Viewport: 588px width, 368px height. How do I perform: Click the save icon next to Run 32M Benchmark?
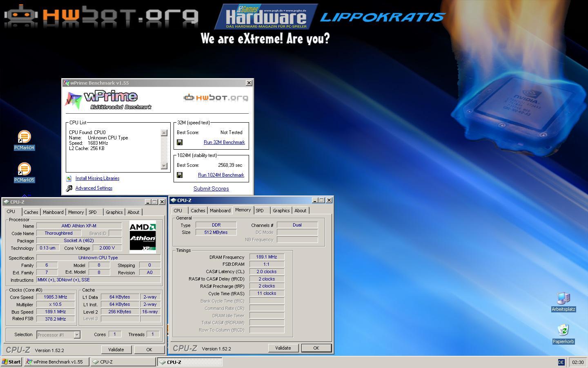pyautogui.click(x=180, y=142)
